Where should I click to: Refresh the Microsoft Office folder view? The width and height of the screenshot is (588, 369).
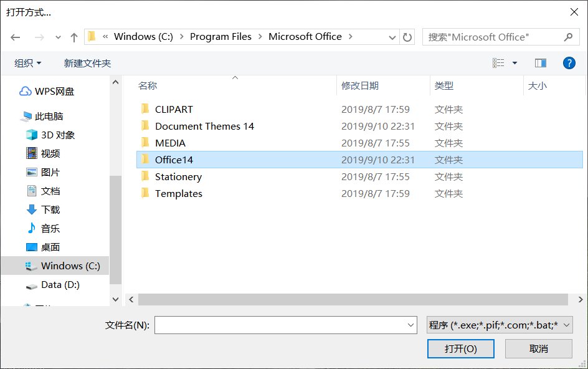click(407, 37)
